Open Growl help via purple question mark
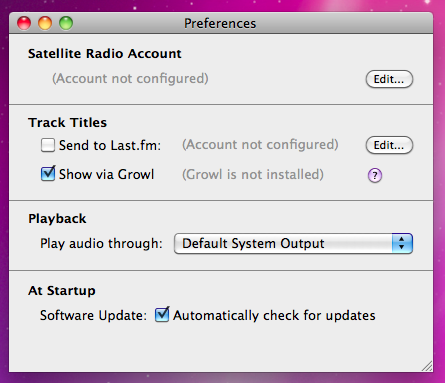This screenshot has height=383, width=445. click(375, 175)
